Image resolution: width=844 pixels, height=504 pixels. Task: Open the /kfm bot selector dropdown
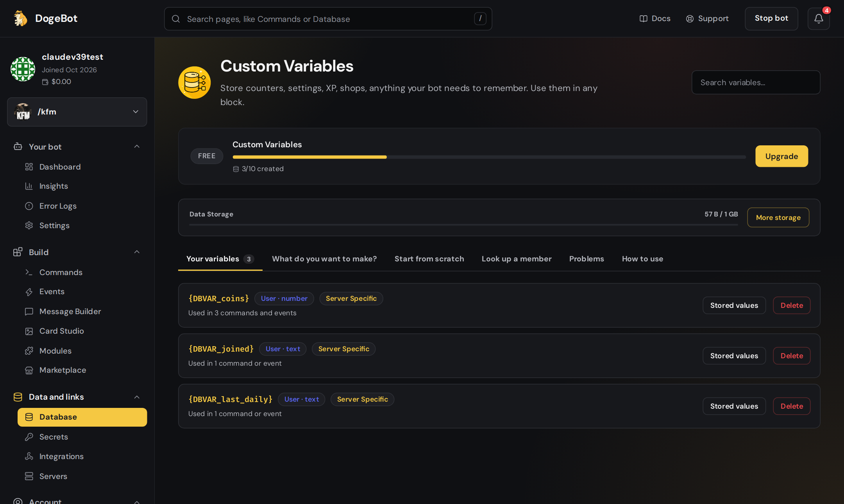[77, 112]
